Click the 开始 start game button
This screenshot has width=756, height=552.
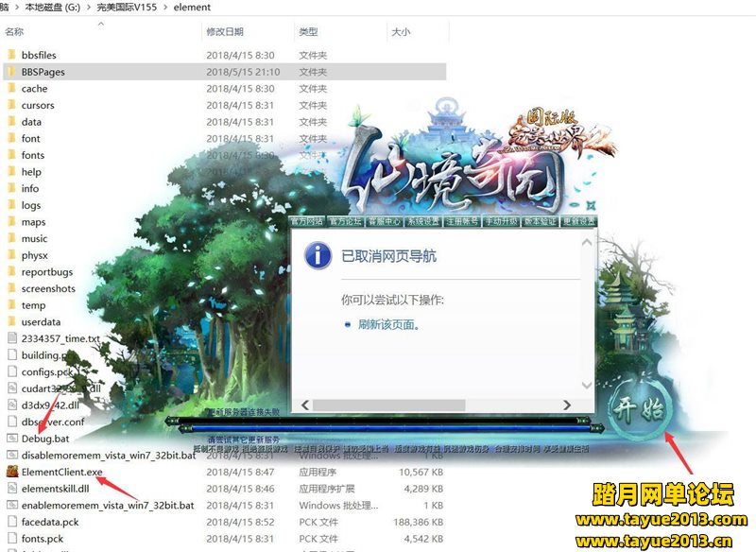tap(639, 408)
